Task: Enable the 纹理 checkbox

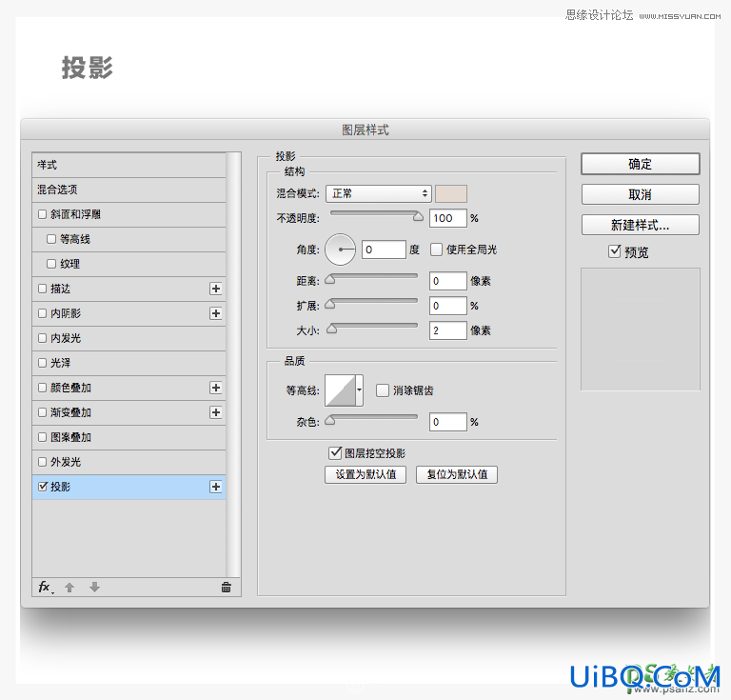Action: (51, 264)
